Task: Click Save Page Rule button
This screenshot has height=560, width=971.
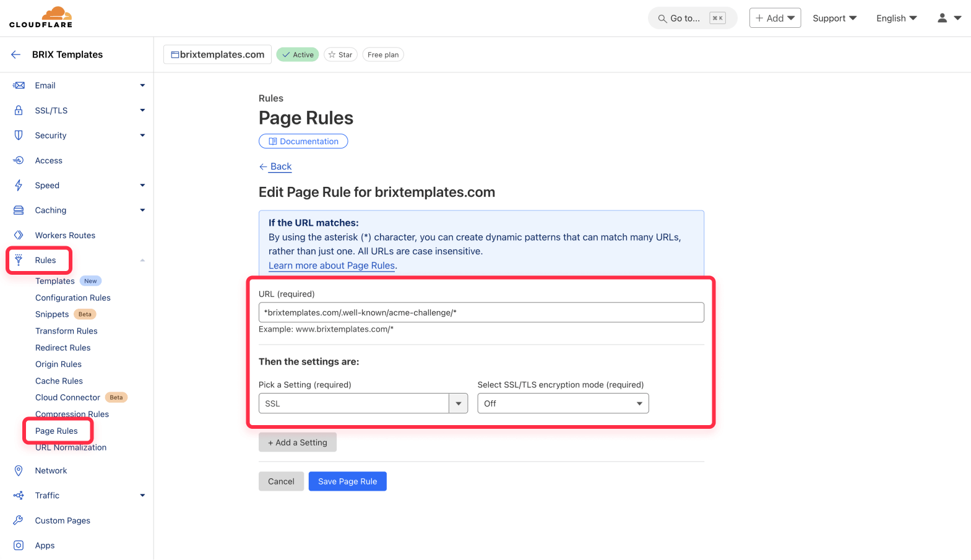Action: pyautogui.click(x=348, y=481)
